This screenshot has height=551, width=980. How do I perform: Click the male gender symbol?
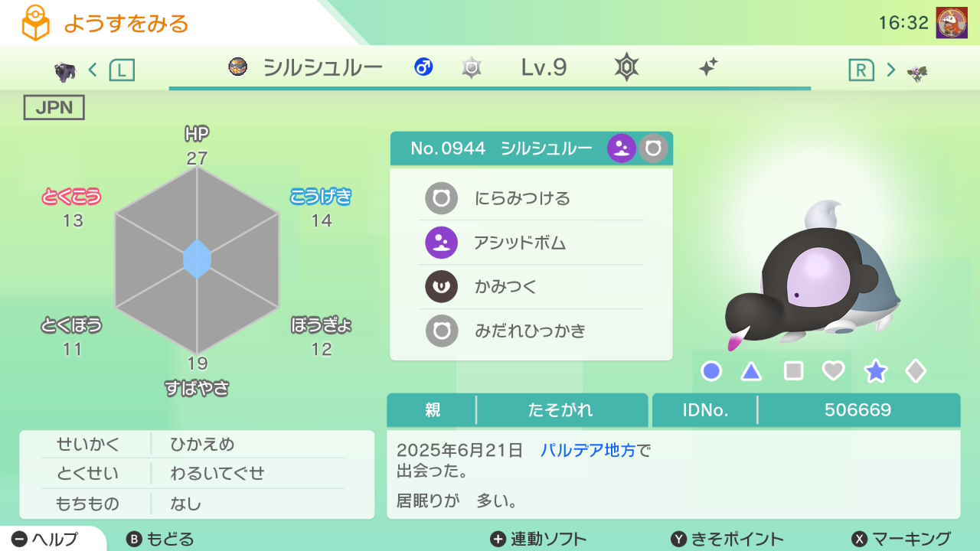[423, 67]
